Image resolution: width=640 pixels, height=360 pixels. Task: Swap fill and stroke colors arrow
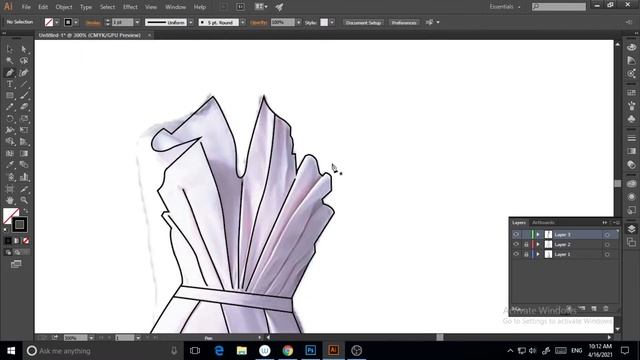coord(25,211)
